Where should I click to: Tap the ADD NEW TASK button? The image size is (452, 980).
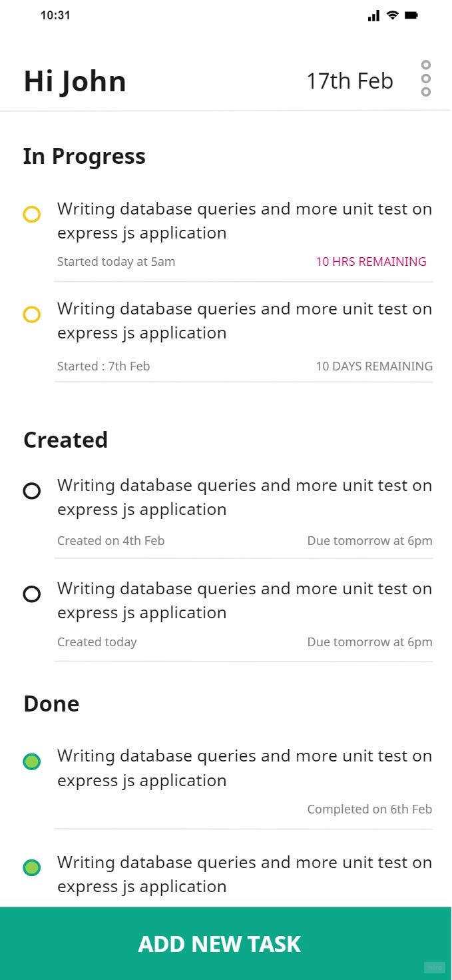[220, 944]
